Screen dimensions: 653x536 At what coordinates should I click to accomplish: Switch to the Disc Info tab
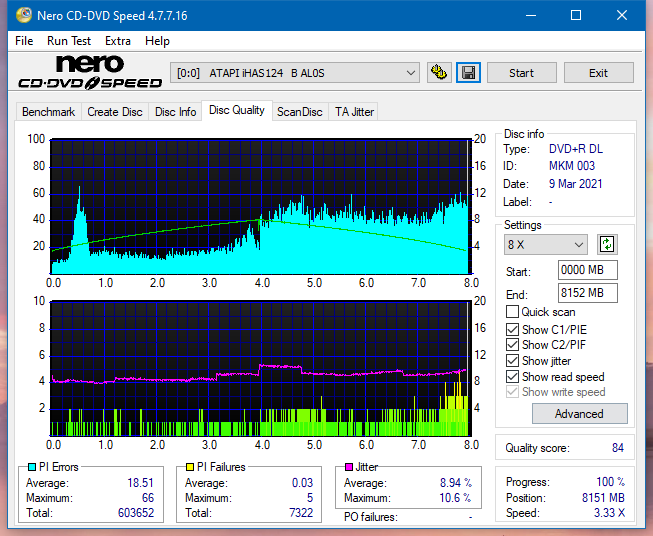[175, 112]
